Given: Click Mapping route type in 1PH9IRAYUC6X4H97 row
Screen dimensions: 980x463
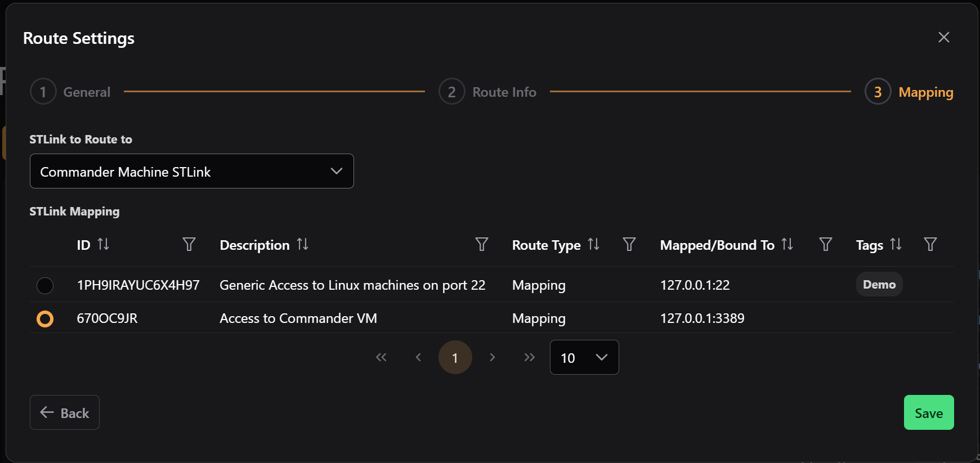Looking at the screenshot, I should tap(539, 285).
